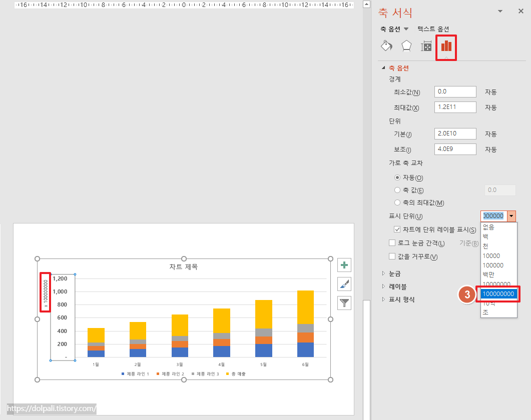
Task: Click 자동 button next to 보조
Action: [x=490, y=149]
